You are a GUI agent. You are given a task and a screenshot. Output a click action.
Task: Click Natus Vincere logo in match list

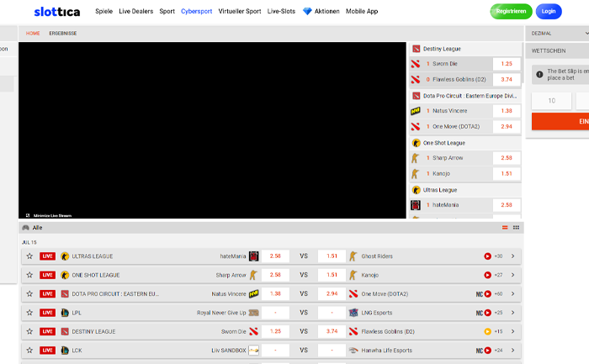(x=254, y=294)
